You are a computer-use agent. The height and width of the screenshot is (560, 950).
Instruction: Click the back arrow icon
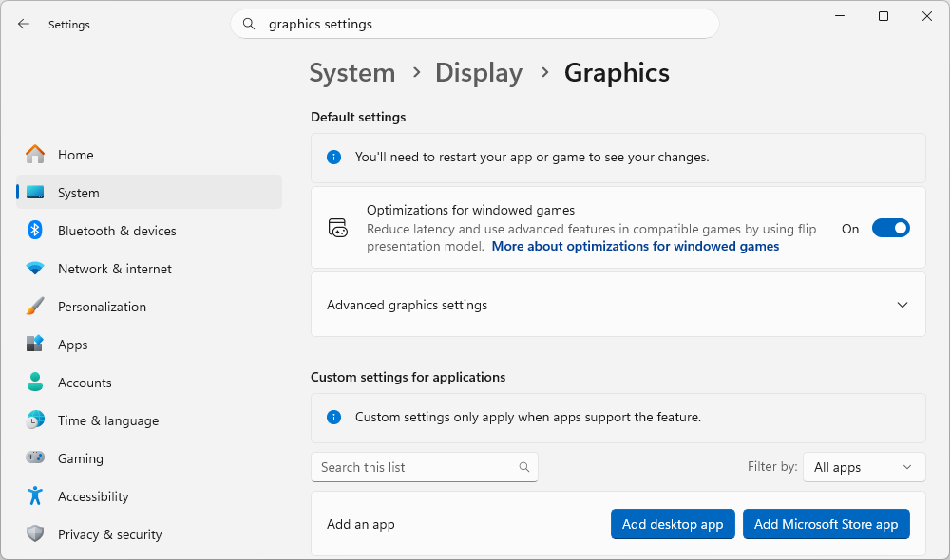23,24
